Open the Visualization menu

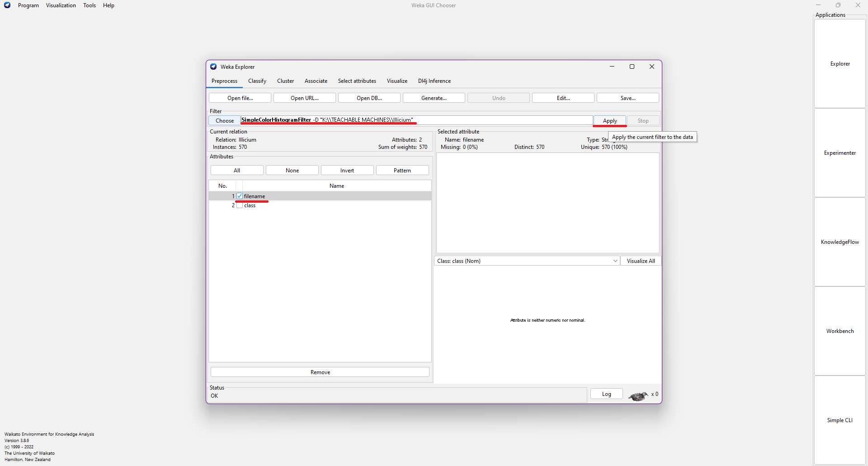point(61,5)
